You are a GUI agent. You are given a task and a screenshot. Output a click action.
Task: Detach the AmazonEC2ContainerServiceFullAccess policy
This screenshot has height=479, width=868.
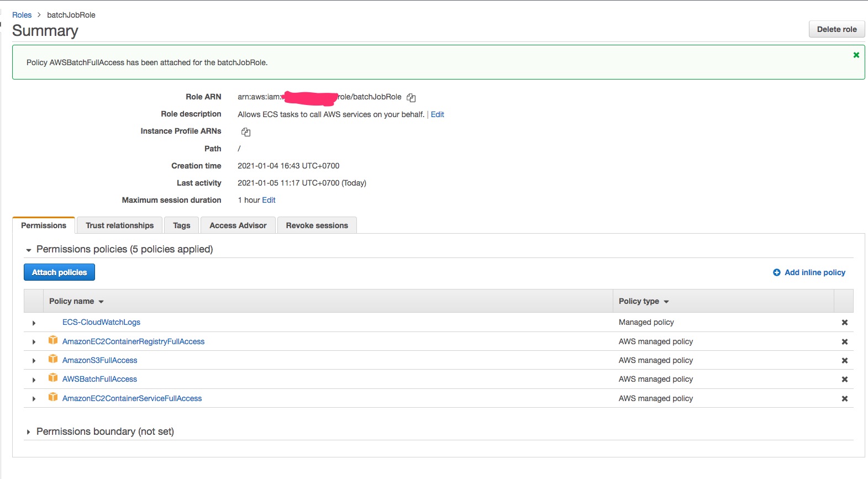pyautogui.click(x=844, y=399)
